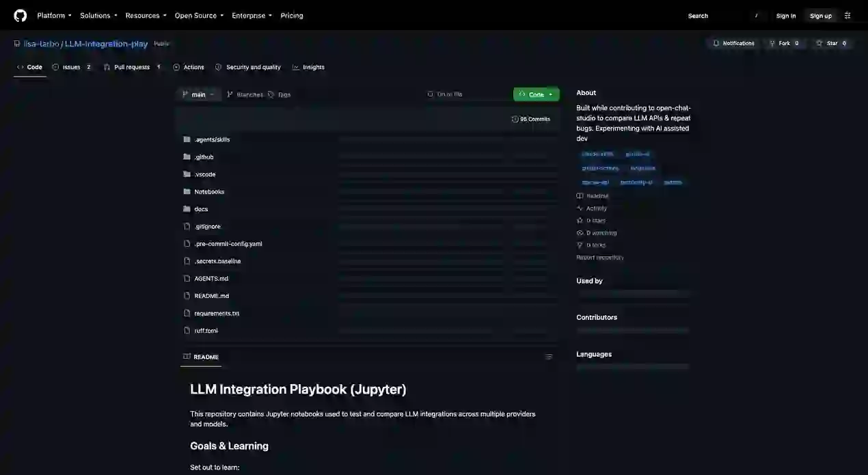Open the LLM-integration-play repository link

tap(106, 44)
